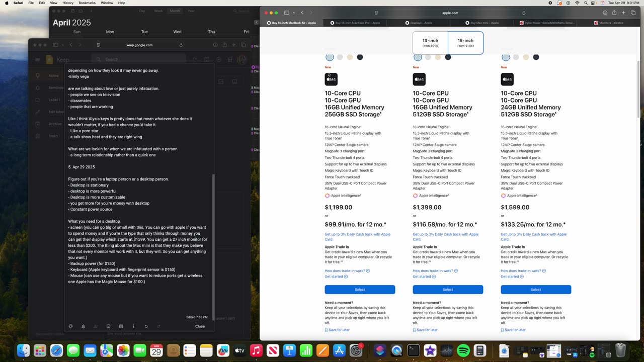This screenshot has height=362, width=644.
Task: Open the File menu in the menu bar
Action: [31, 3]
